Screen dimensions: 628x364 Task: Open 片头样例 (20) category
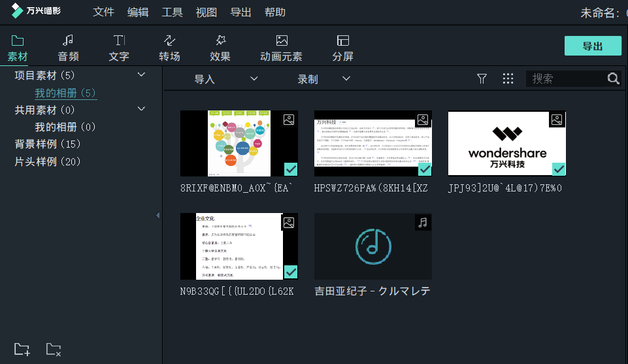pos(48,162)
